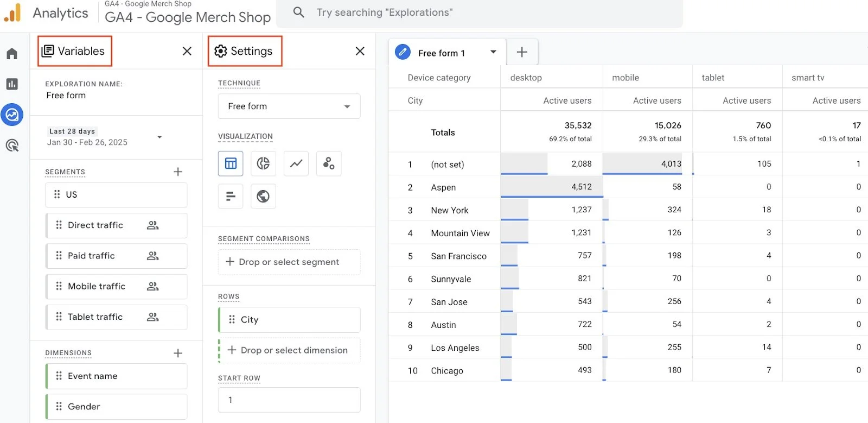This screenshot has width=868, height=423.
Task: Open the Free form 1 tab dropdown arrow
Action: tap(493, 52)
